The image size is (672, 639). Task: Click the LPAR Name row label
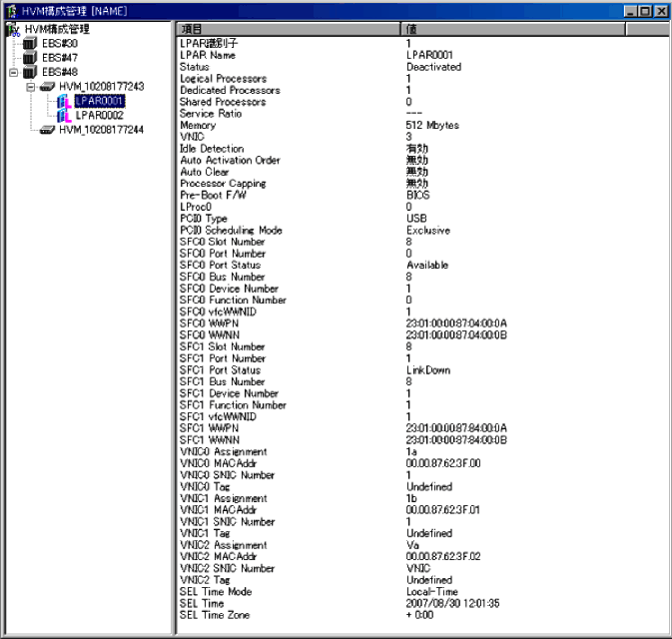[208, 55]
